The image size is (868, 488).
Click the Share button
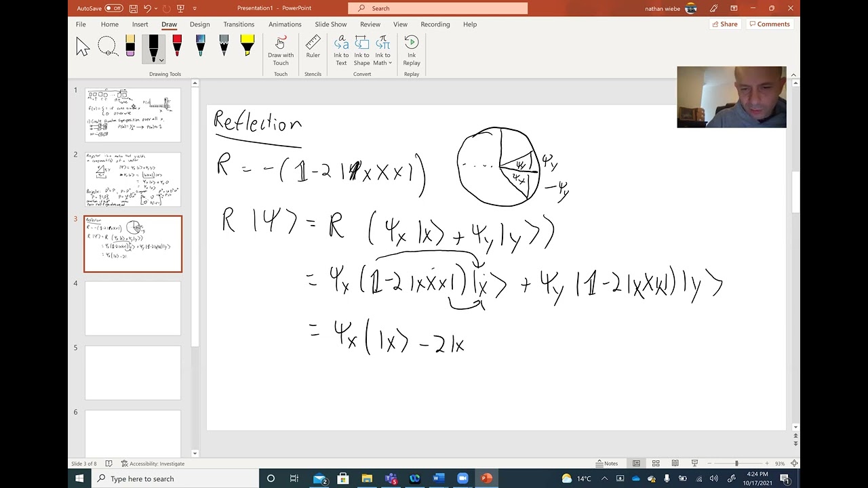point(724,24)
